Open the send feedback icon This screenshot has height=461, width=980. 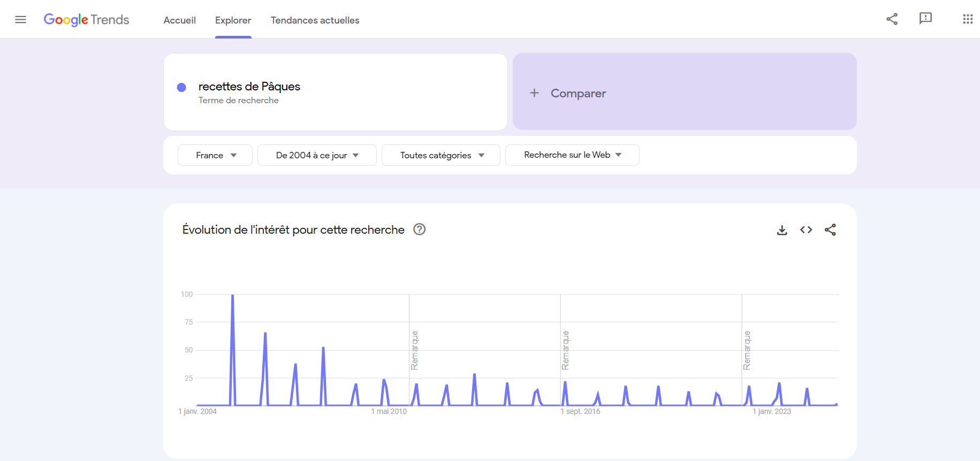click(x=925, y=19)
